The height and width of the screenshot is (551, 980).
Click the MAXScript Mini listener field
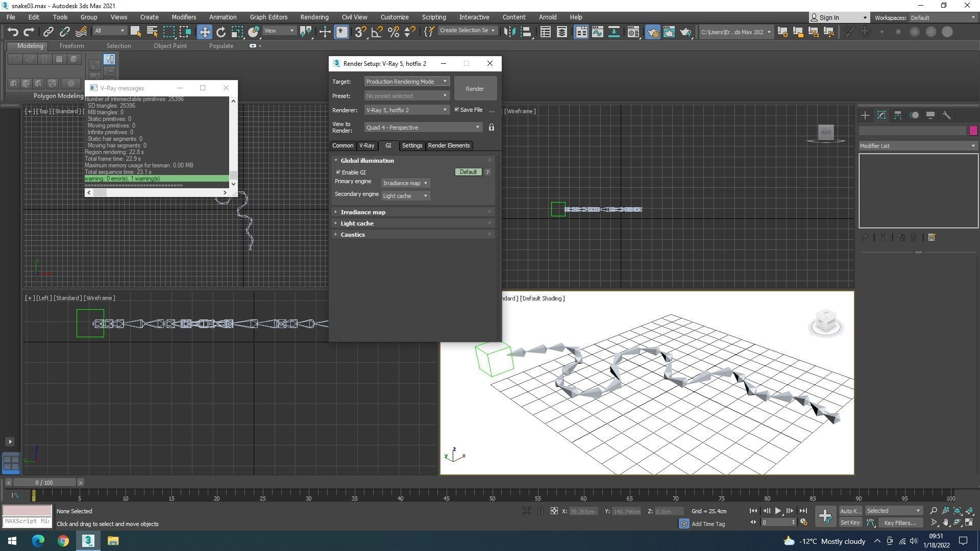click(x=27, y=521)
